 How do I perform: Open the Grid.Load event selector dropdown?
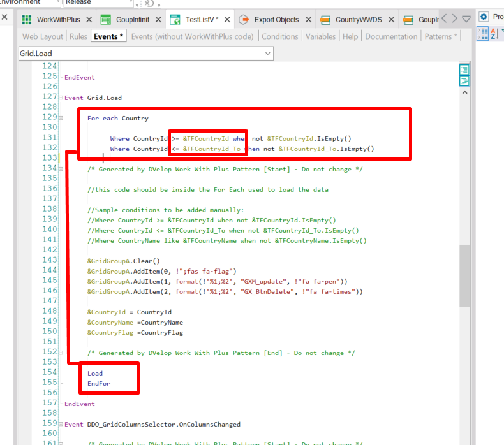268,54
